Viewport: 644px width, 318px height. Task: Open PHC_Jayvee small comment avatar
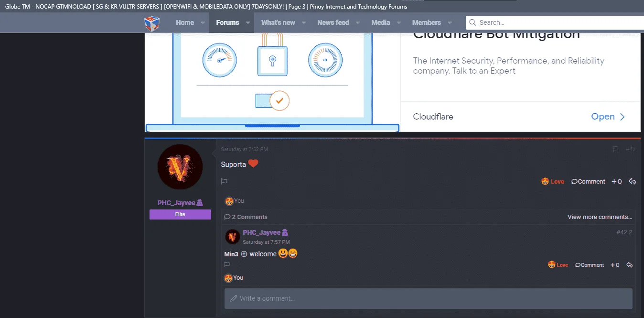(232, 236)
